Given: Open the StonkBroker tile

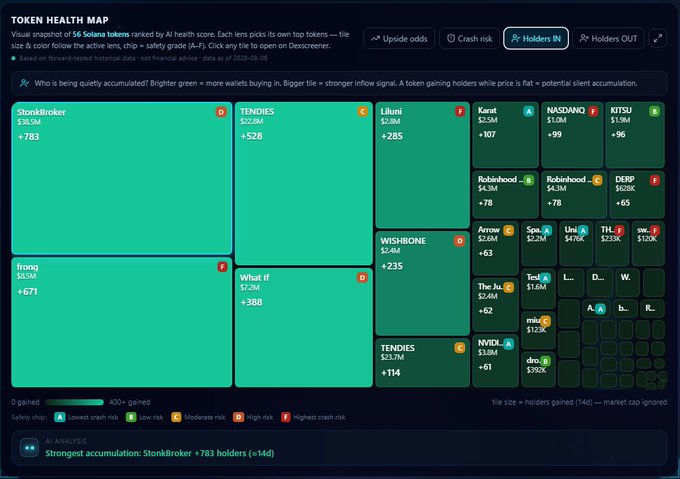Looking at the screenshot, I should click(122, 178).
